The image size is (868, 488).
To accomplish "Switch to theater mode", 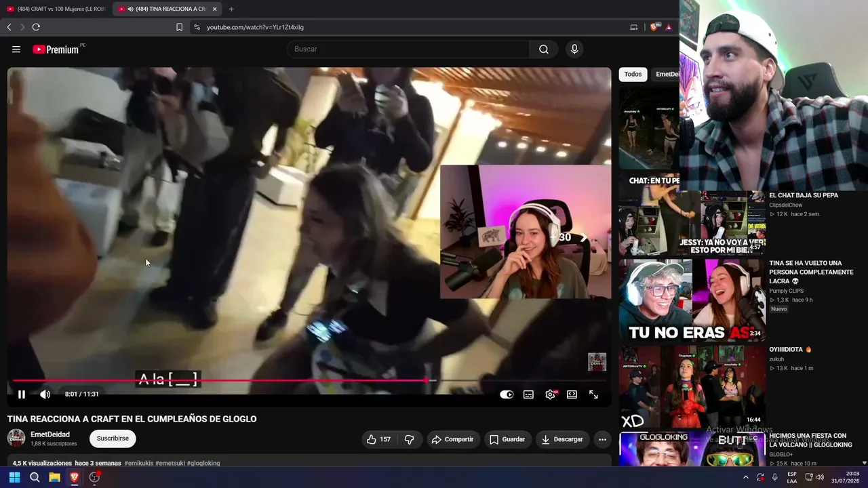I will point(572,394).
